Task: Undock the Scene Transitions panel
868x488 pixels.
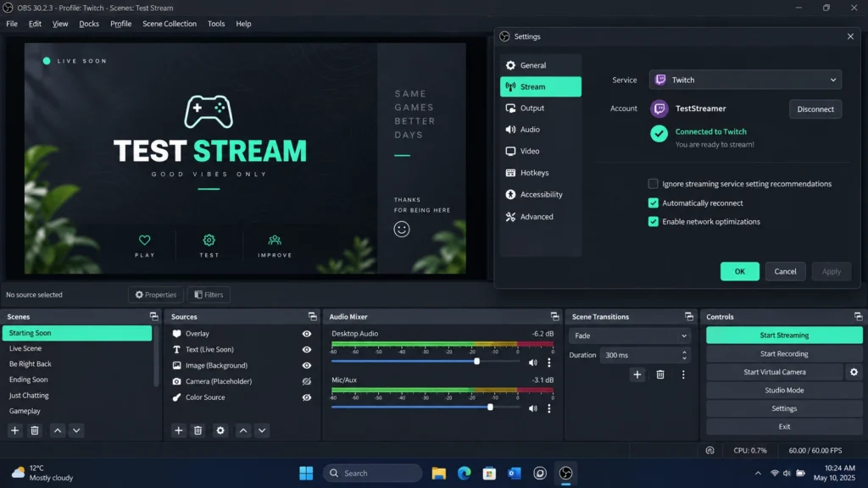Action: (688, 317)
